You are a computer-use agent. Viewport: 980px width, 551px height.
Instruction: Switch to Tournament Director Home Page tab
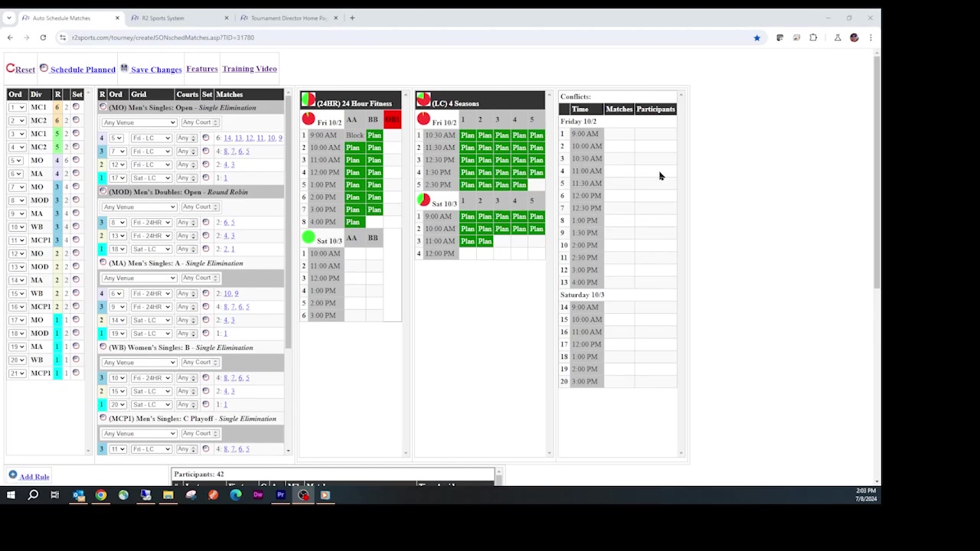[287, 18]
